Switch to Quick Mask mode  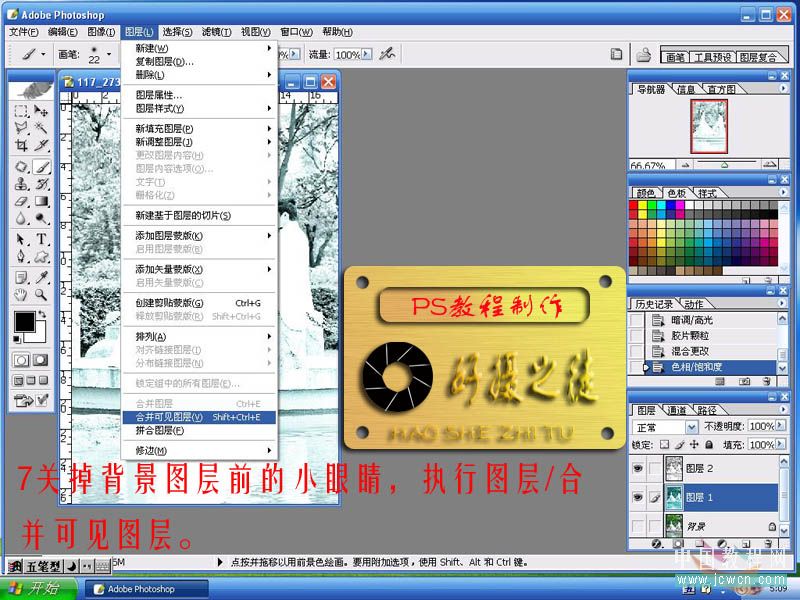pyautogui.click(x=41, y=360)
